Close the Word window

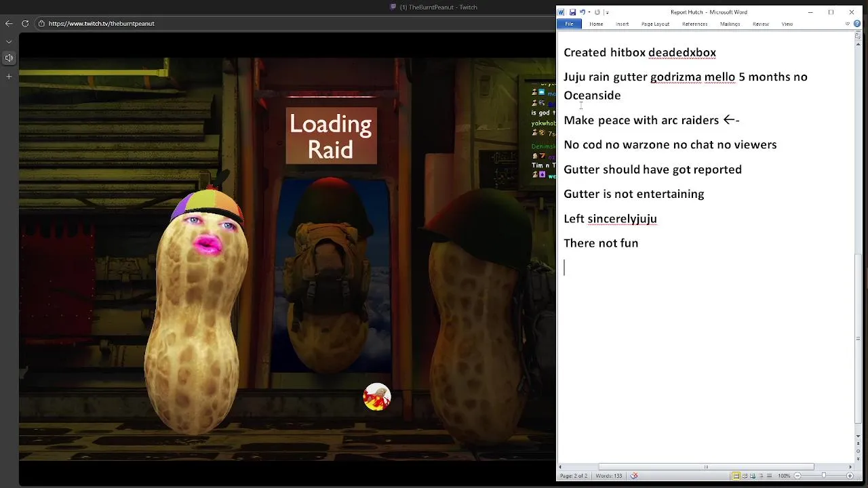pyautogui.click(x=852, y=12)
